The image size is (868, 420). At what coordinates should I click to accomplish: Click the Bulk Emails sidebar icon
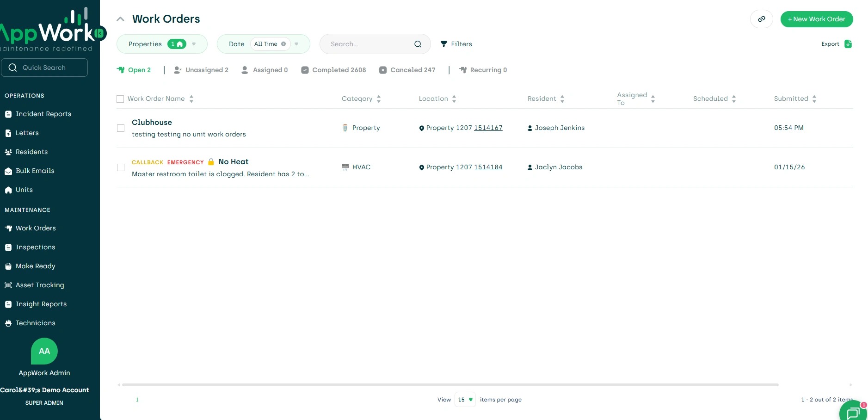pos(8,171)
